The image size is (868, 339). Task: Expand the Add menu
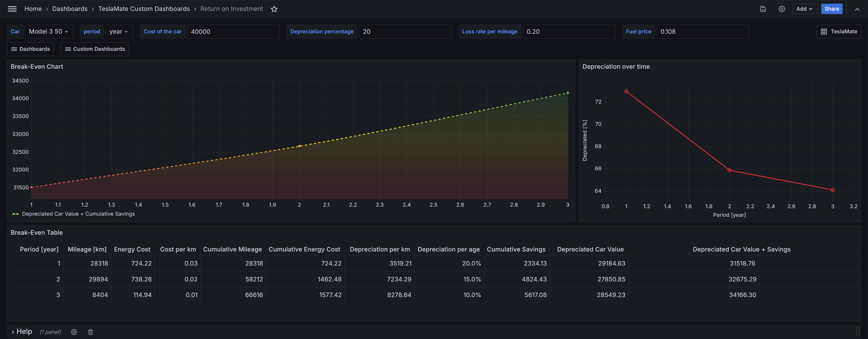click(804, 9)
